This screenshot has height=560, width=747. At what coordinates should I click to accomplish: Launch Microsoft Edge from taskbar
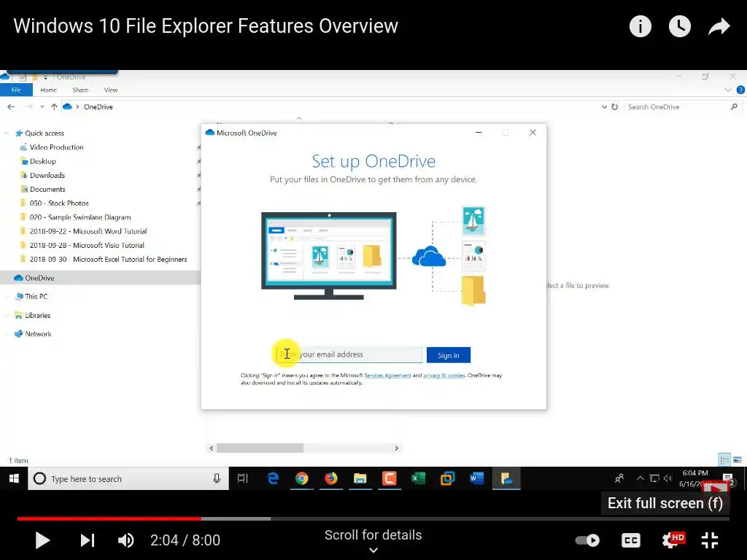click(x=273, y=478)
